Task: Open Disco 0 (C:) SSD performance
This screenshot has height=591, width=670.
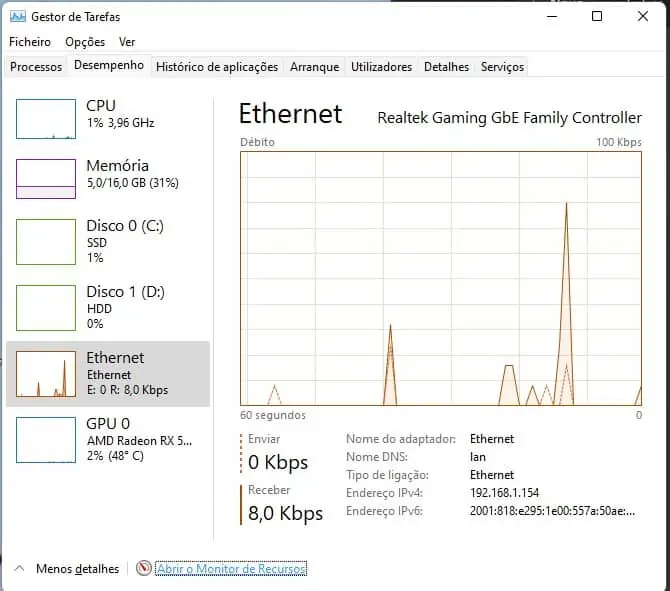Action: coord(108,241)
